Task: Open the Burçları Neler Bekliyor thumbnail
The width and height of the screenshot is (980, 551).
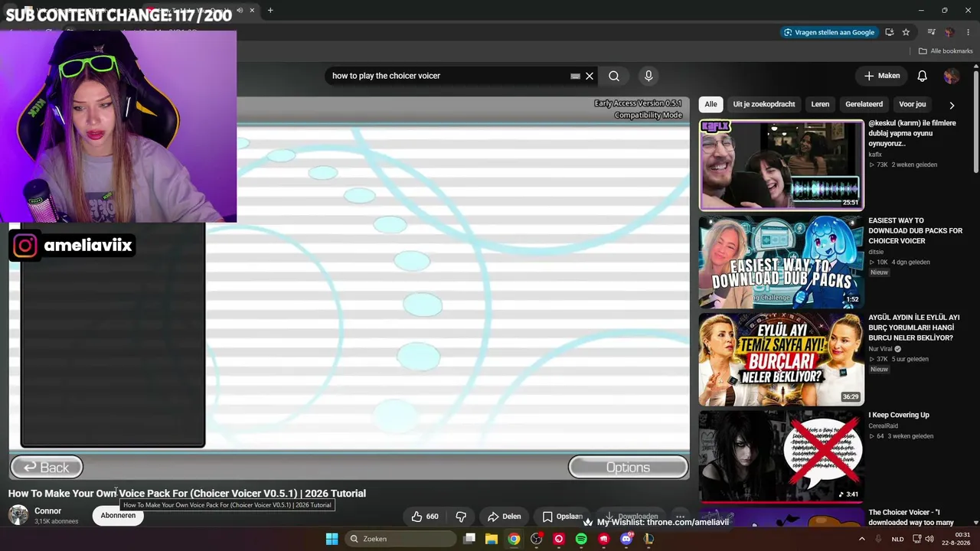Action: pyautogui.click(x=781, y=359)
